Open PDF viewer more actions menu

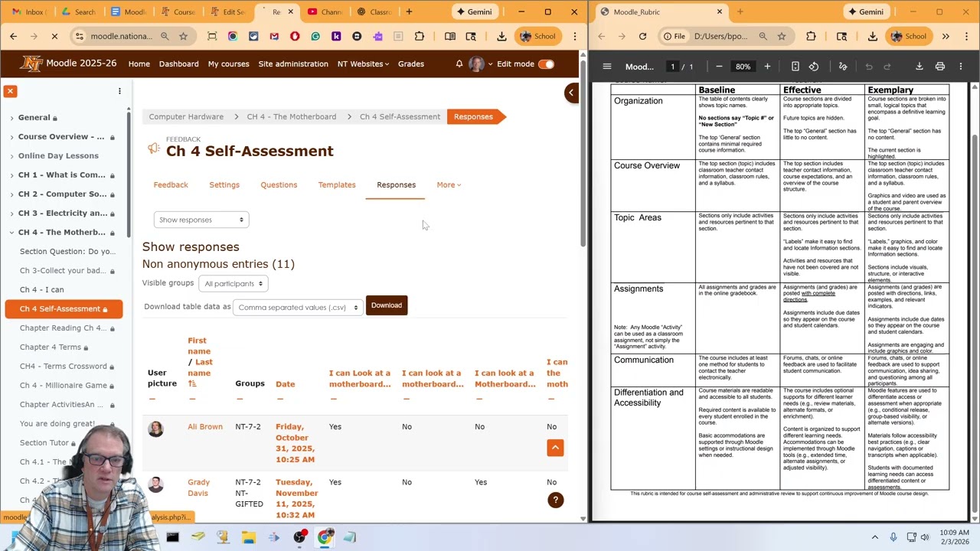[x=961, y=67]
